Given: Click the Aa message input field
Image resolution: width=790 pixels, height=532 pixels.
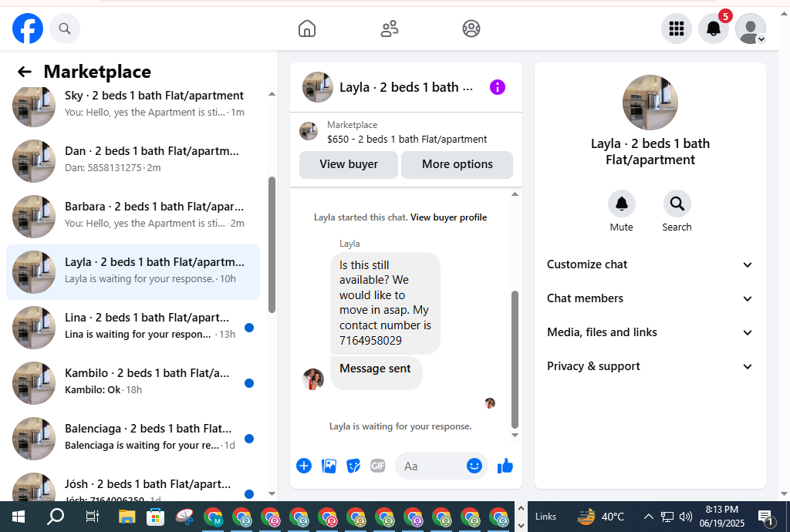Looking at the screenshot, I should 434,466.
